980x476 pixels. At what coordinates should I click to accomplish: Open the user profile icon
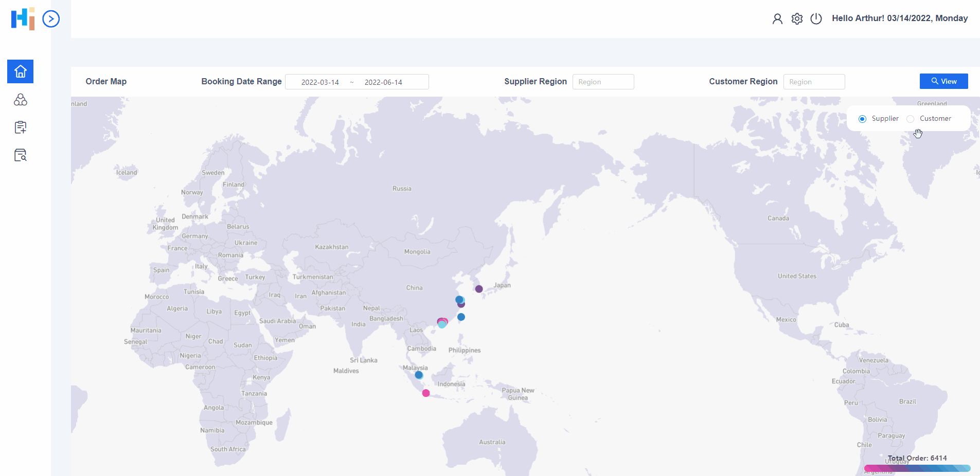777,19
